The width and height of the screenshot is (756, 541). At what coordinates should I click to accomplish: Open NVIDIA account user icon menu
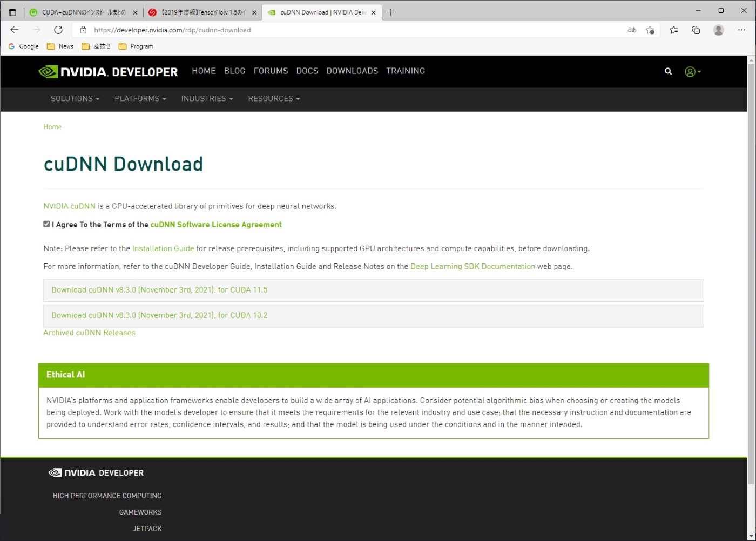pos(693,71)
